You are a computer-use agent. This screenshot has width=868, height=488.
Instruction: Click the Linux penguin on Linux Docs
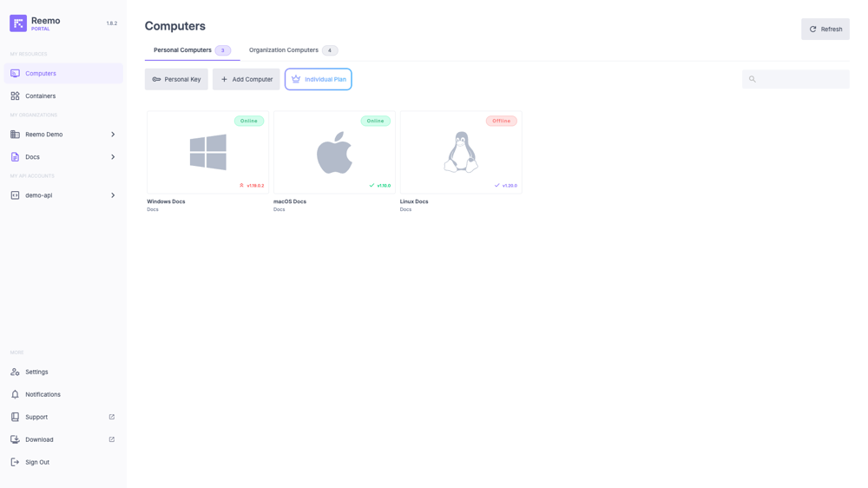coord(461,152)
